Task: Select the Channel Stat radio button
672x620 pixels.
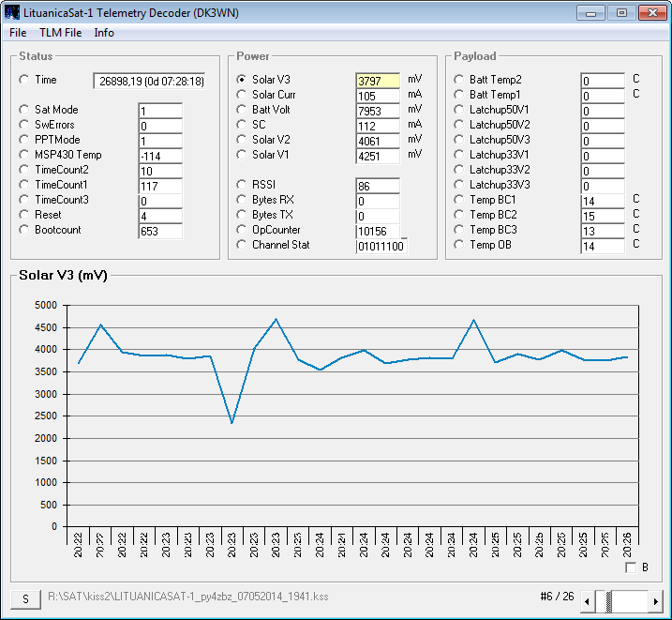Action: 241,245
